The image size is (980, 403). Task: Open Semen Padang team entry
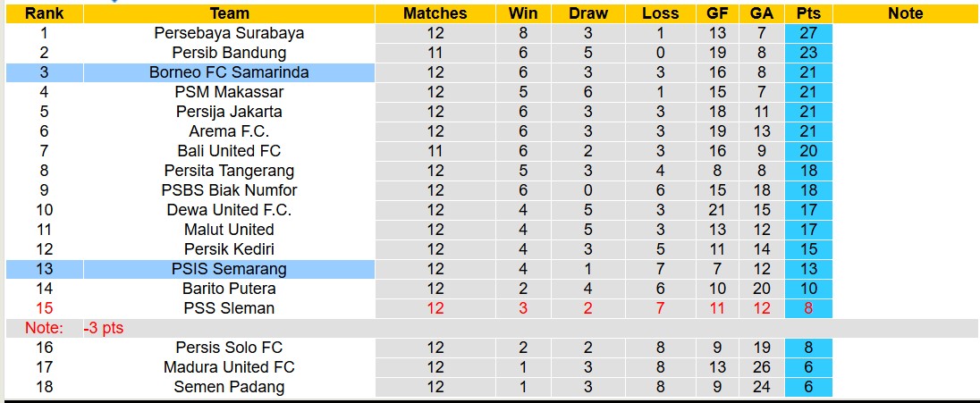(229, 387)
